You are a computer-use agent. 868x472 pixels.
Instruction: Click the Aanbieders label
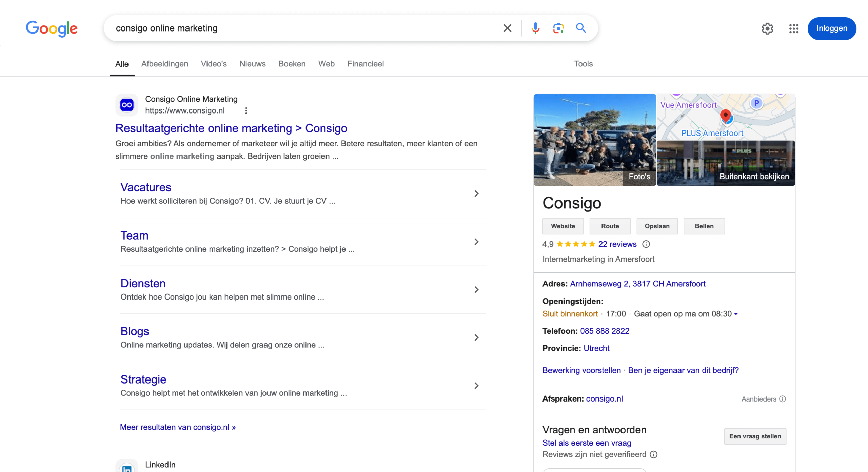tap(758, 399)
